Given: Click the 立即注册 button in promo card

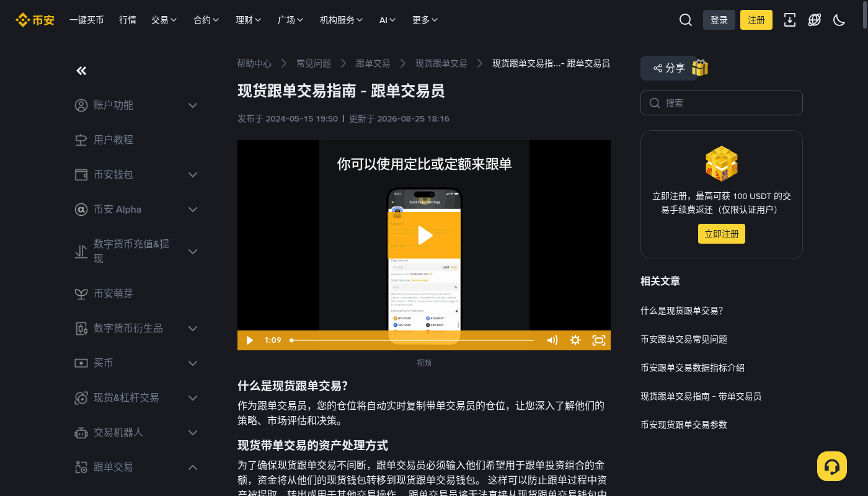Looking at the screenshot, I should coord(722,234).
